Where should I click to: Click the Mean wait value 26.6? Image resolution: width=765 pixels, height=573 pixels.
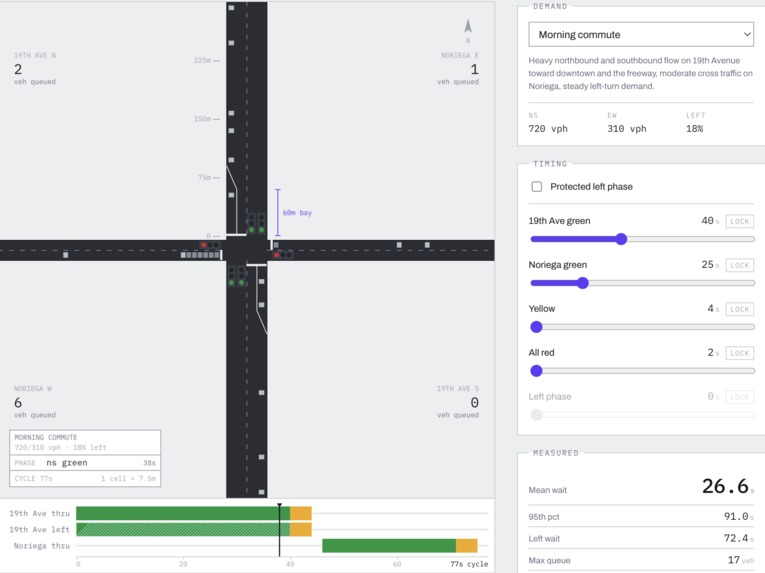tap(725, 486)
